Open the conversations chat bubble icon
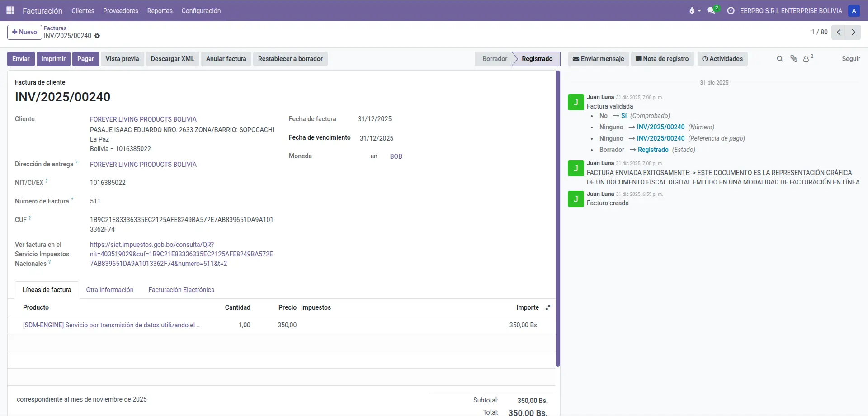The height and width of the screenshot is (416, 868). [712, 10]
